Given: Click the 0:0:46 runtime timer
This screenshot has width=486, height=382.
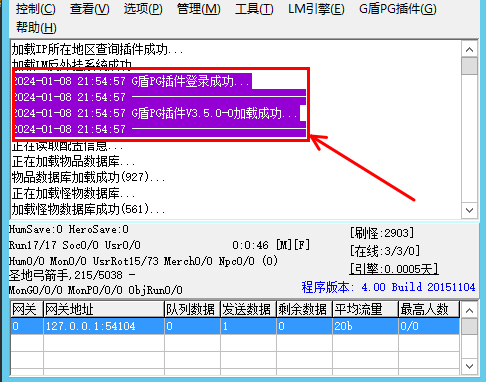Looking at the screenshot, I should [x=250, y=245].
